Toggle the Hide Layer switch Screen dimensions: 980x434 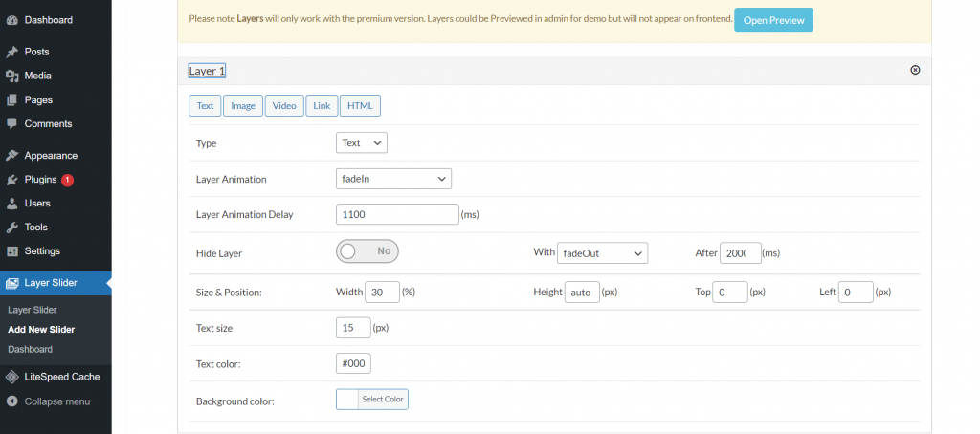[x=367, y=251]
